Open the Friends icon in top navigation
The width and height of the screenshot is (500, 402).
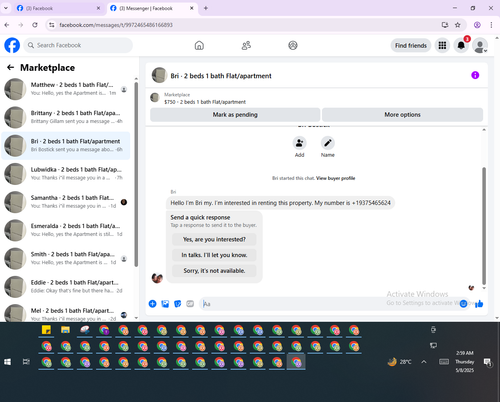pyautogui.click(x=246, y=45)
